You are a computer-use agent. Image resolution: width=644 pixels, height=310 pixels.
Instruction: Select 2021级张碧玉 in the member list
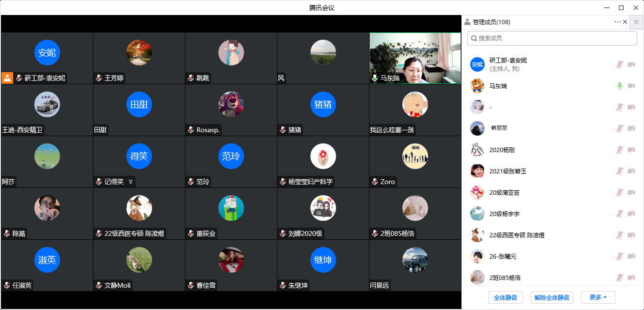508,171
